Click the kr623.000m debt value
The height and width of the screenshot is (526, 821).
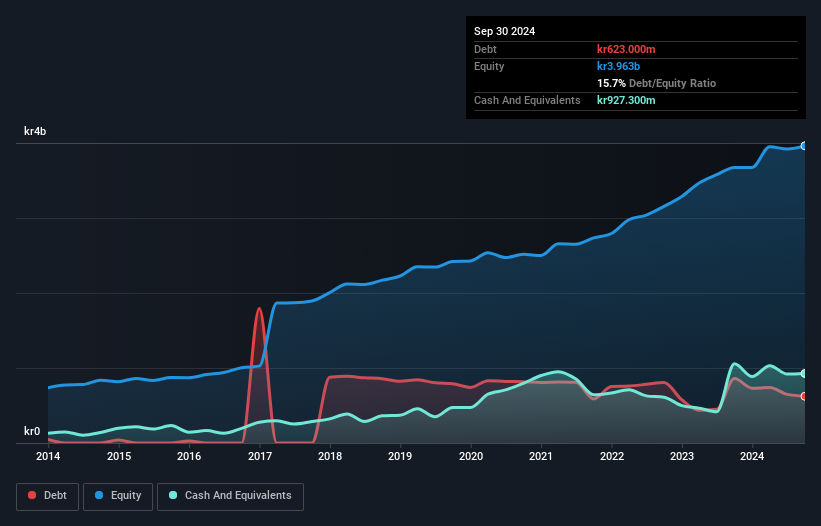click(x=626, y=49)
